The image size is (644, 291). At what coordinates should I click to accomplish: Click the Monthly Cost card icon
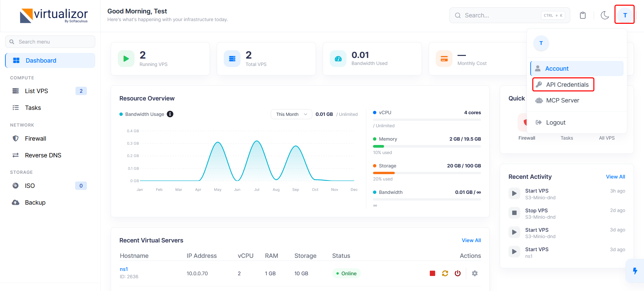pyautogui.click(x=444, y=59)
